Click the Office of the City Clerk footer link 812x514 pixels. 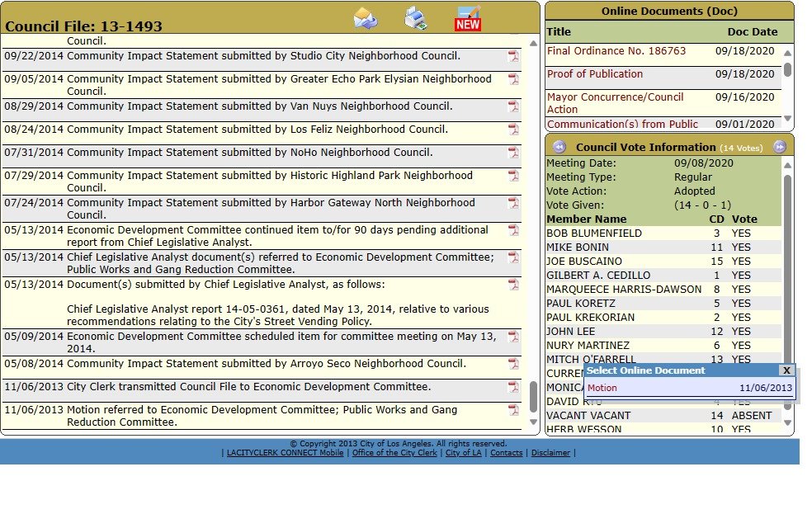(x=394, y=453)
